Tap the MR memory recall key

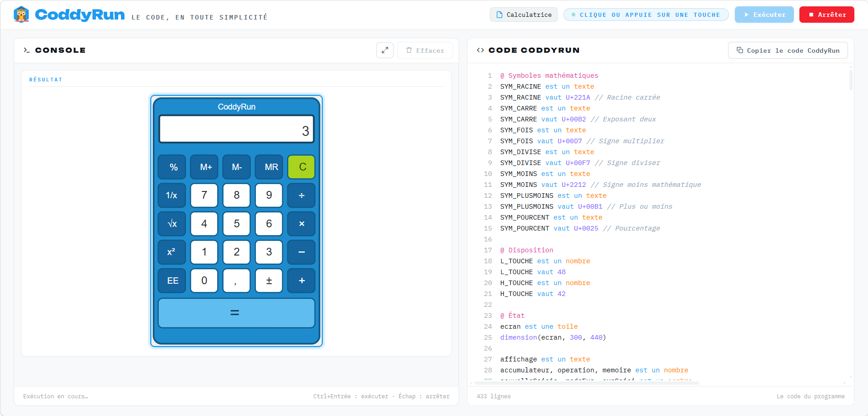coord(269,167)
